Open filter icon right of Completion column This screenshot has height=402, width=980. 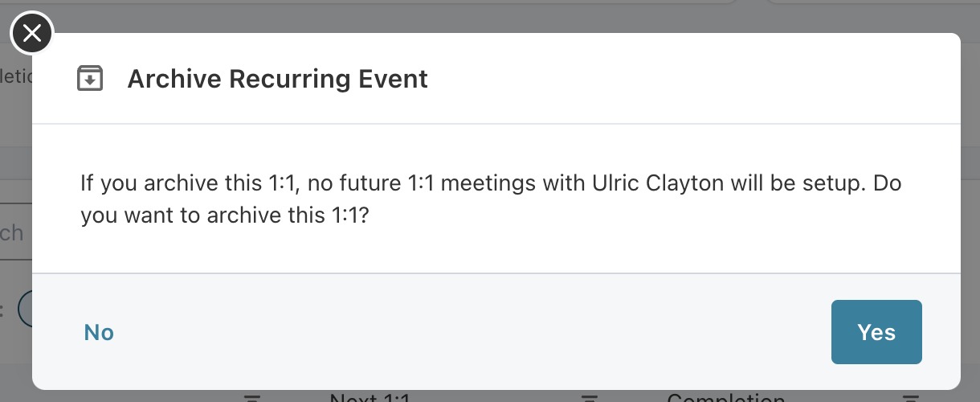pos(909,397)
